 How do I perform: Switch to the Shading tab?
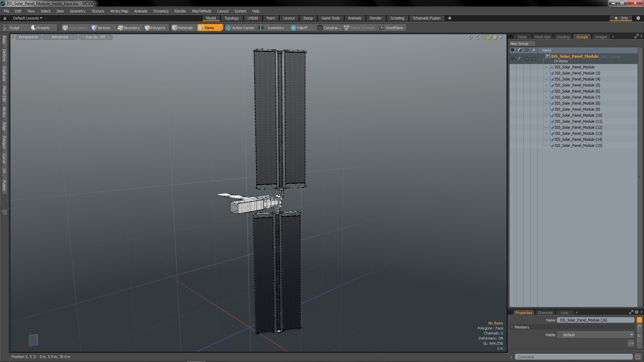tap(562, 37)
